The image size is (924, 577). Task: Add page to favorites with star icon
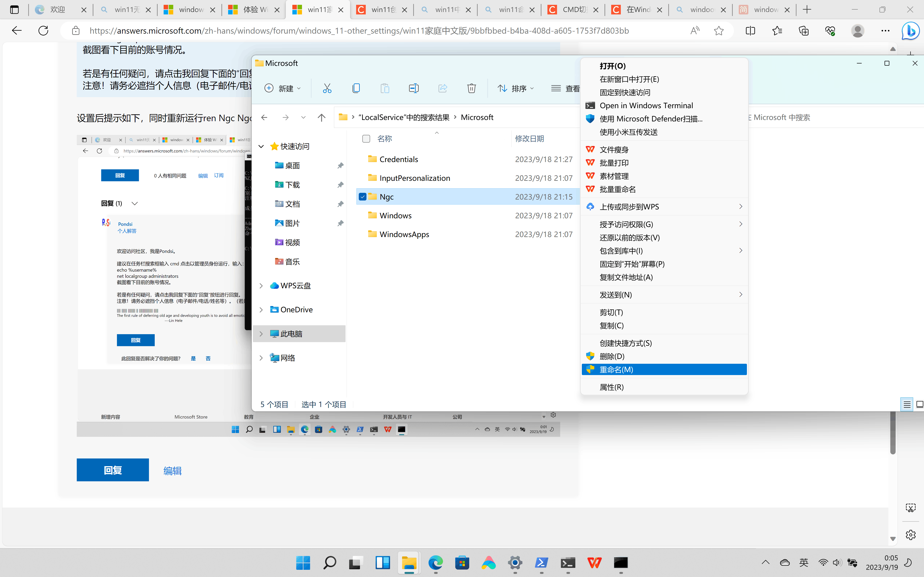coord(719,31)
